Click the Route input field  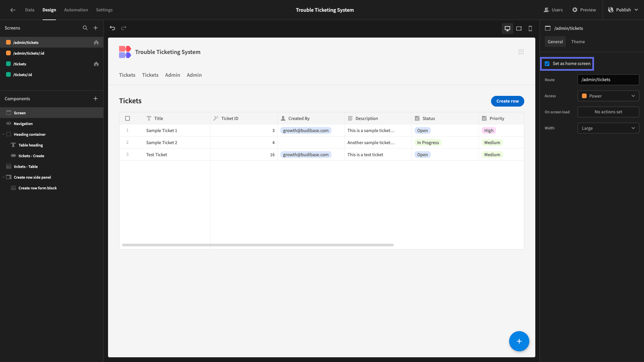[608, 80]
